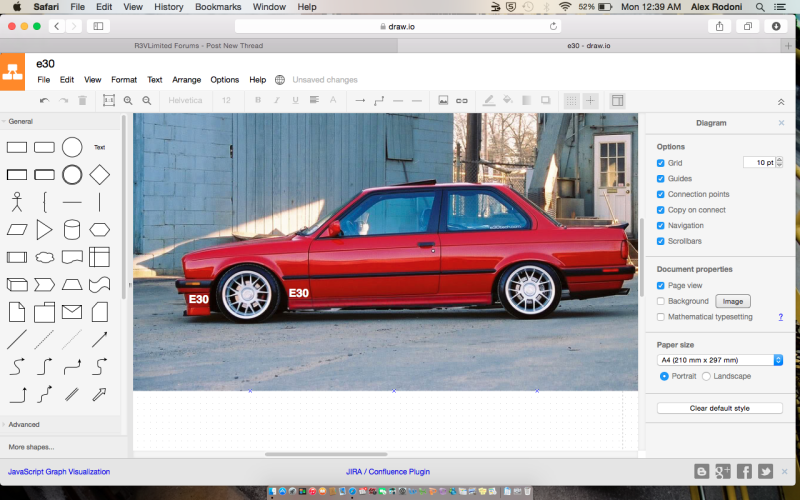
Task: Open the A4 paper size dropdown
Action: point(719,360)
